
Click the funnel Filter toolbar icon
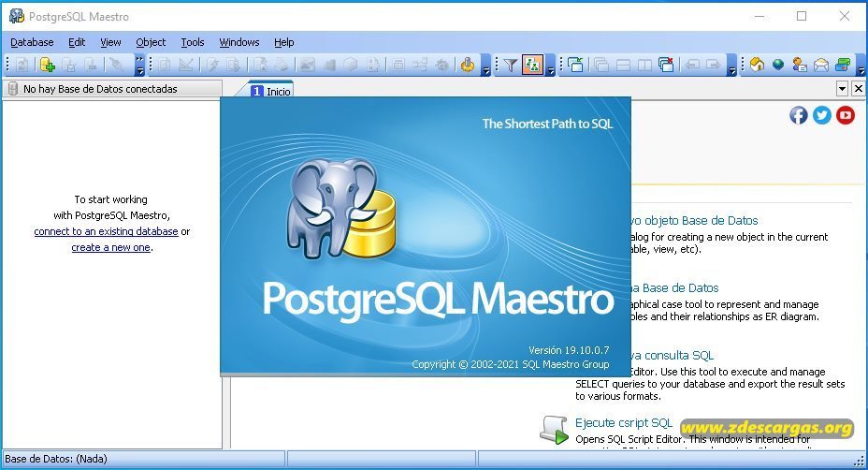511,65
